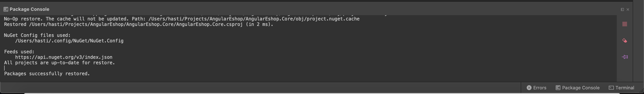644x94 pixels.
Task: Click the resize grip in bottom-right corner
Action: tap(641, 91)
